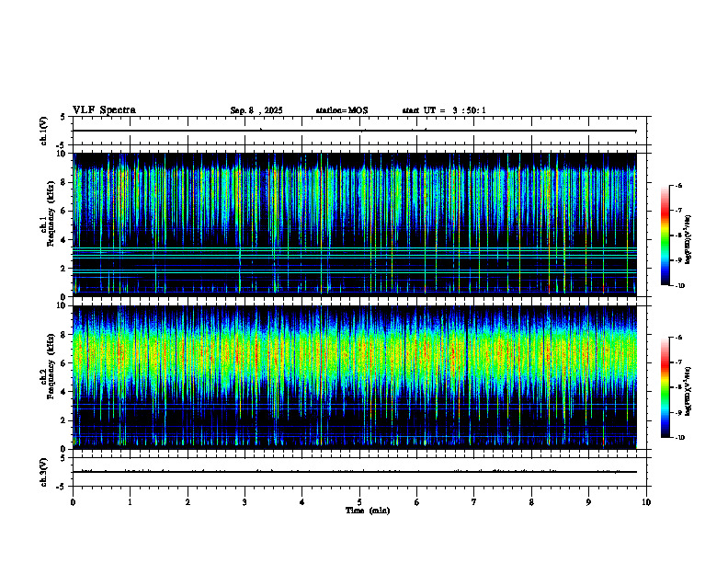Click inside the ch.1 spectrogram panel
Screen dimensions: 728x563
click(x=355, y=224)
